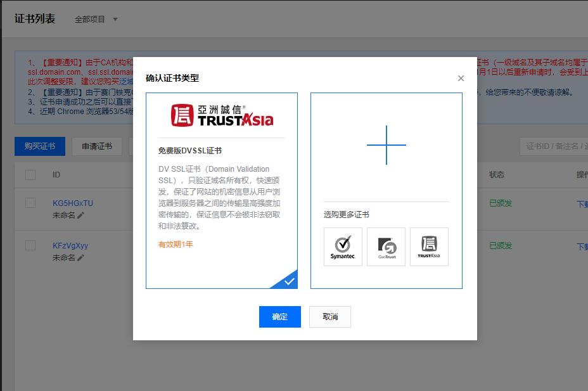
Task: Open certificate KG5HGxTU link
Action: coord(73,203)
